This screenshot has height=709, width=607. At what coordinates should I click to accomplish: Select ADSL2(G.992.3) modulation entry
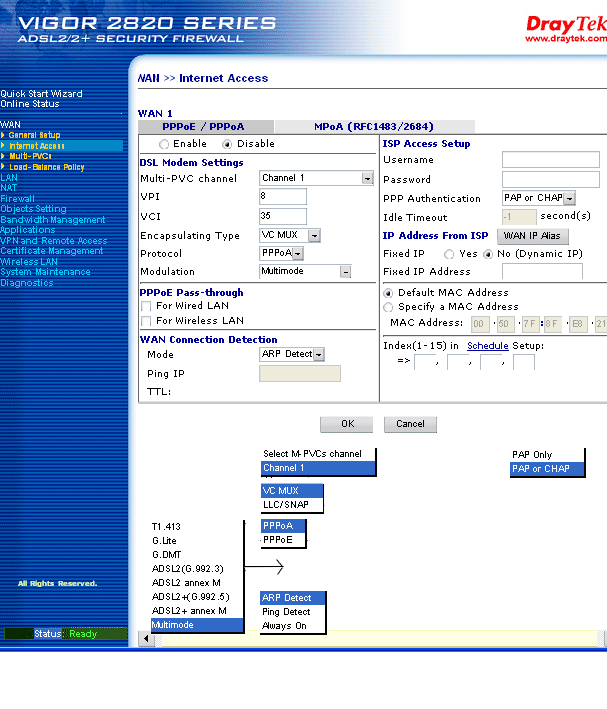coord(196,569)
